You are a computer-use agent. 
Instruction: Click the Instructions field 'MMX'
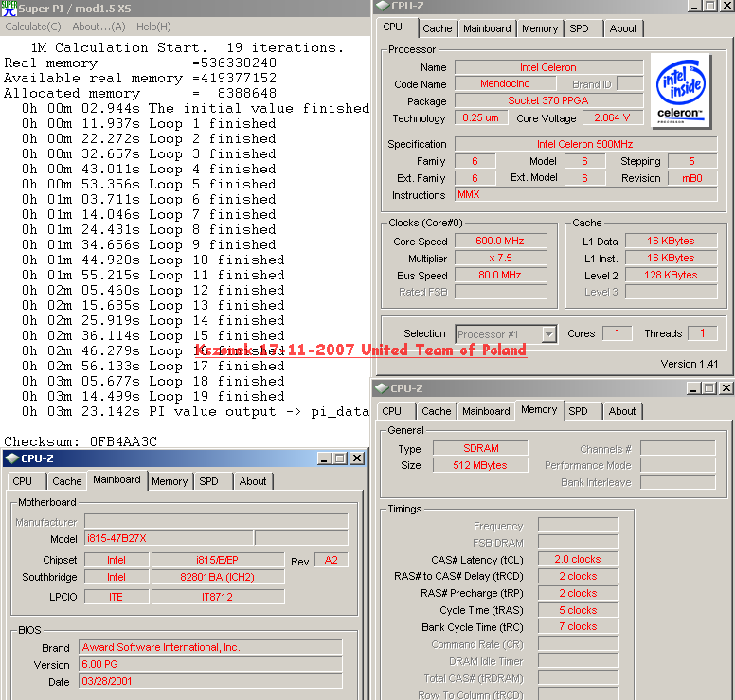[586, 194]
